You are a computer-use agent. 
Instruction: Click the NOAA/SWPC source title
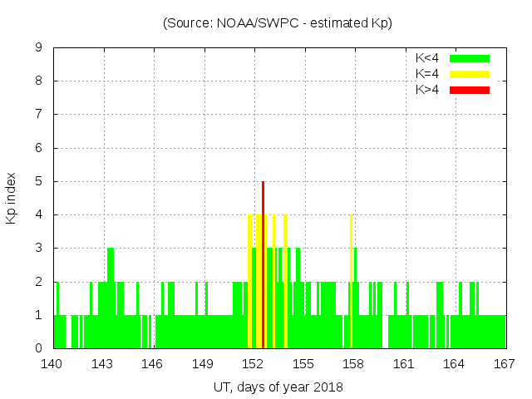278,23
